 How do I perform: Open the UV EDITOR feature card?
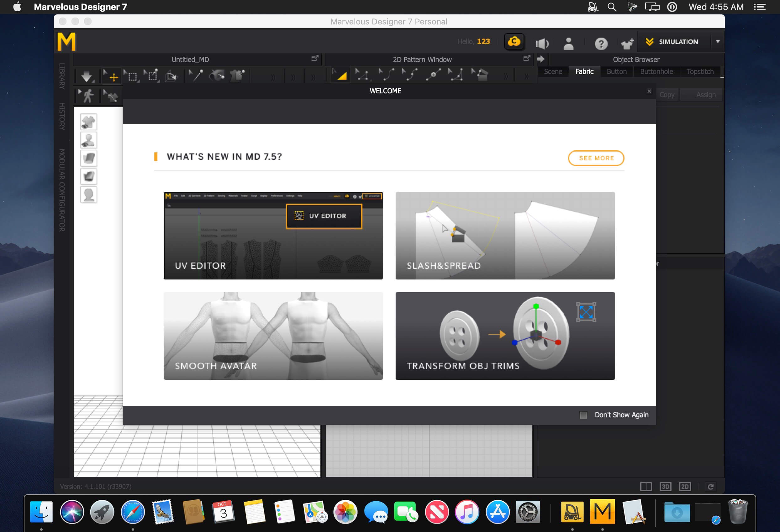[273, 236]
